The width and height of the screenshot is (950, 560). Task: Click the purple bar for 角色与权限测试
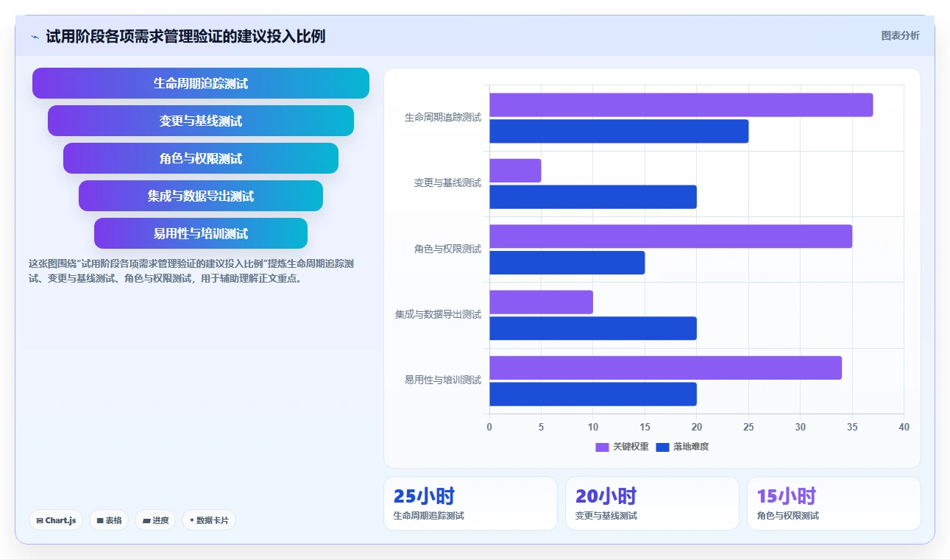point(670,236)
